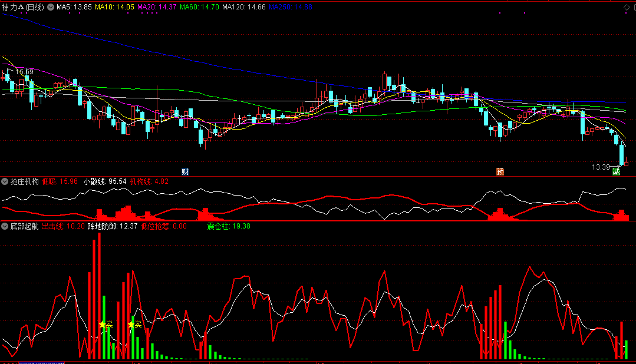Click the MA20: 14.37 label
Viewport: 636px width, 364px height.
click(x=157, y=7)
